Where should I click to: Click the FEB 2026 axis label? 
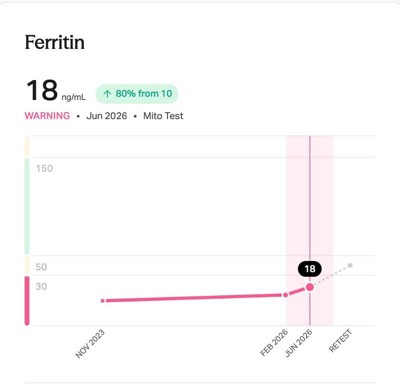[x=274, y=343]
